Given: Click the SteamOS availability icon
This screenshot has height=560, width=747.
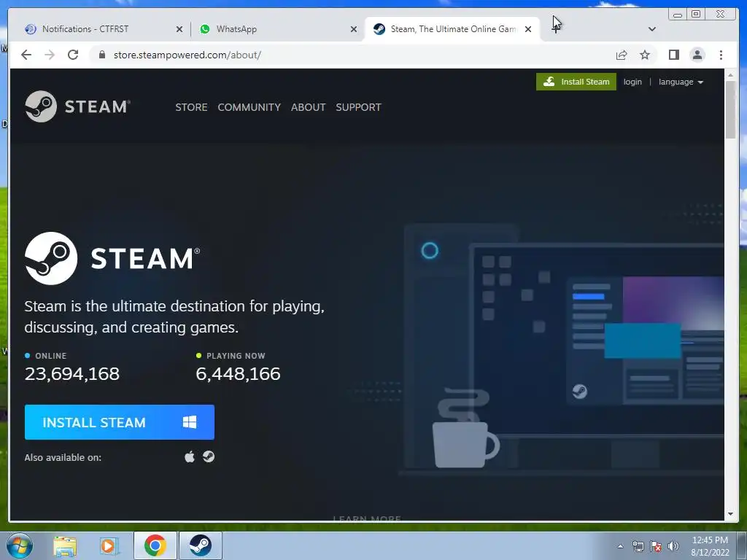Looking at the screenshot, I should click(209, 456).
